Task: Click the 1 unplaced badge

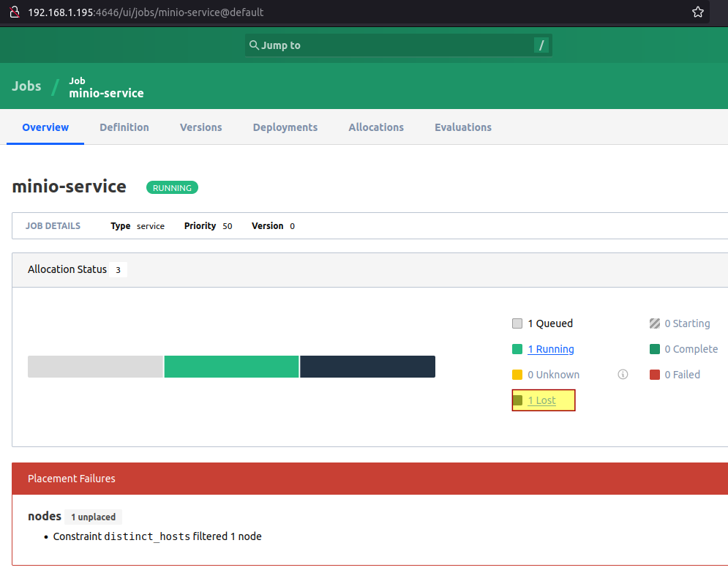Action: click(94, 517)
